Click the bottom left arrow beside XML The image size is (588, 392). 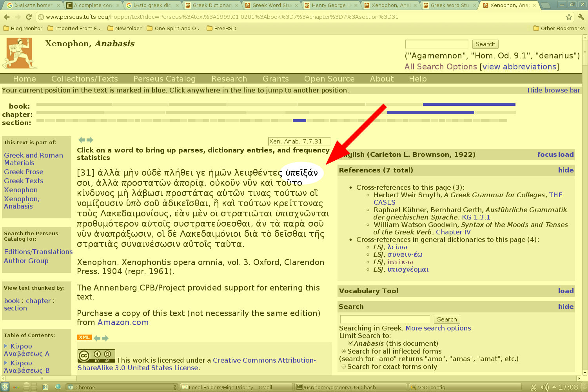97,338
